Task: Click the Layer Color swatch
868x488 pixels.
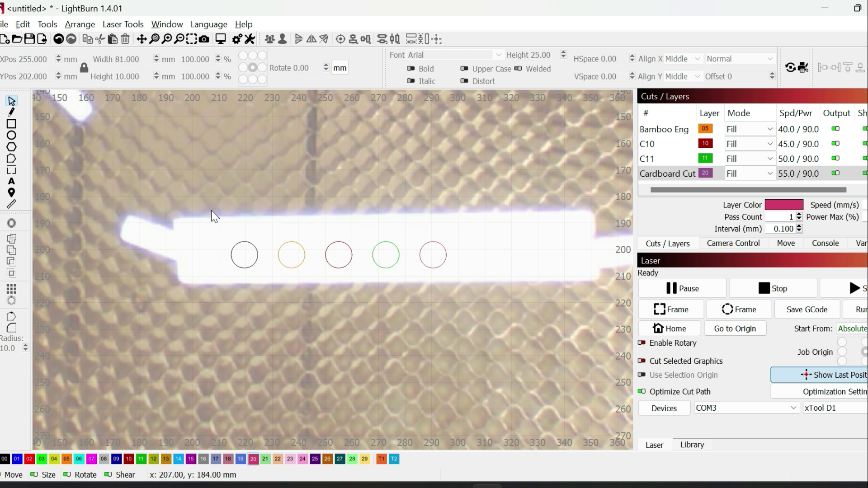Action: (783, 204)
